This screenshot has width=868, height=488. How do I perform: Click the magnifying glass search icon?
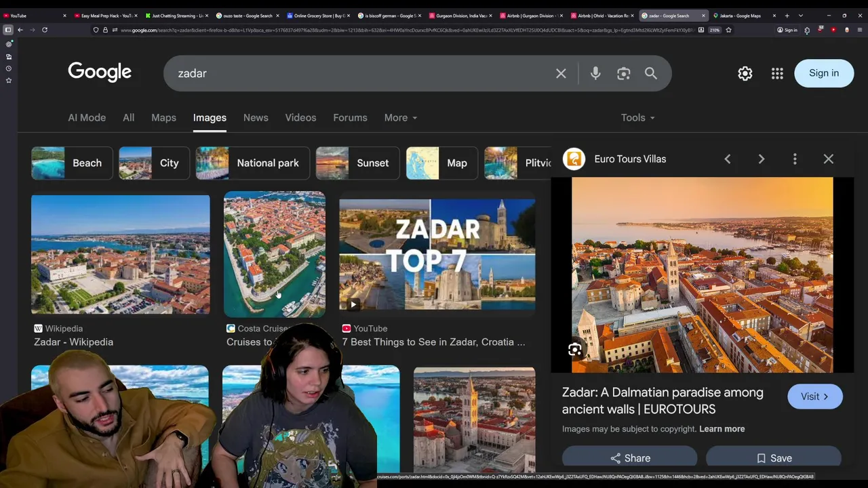651,73
